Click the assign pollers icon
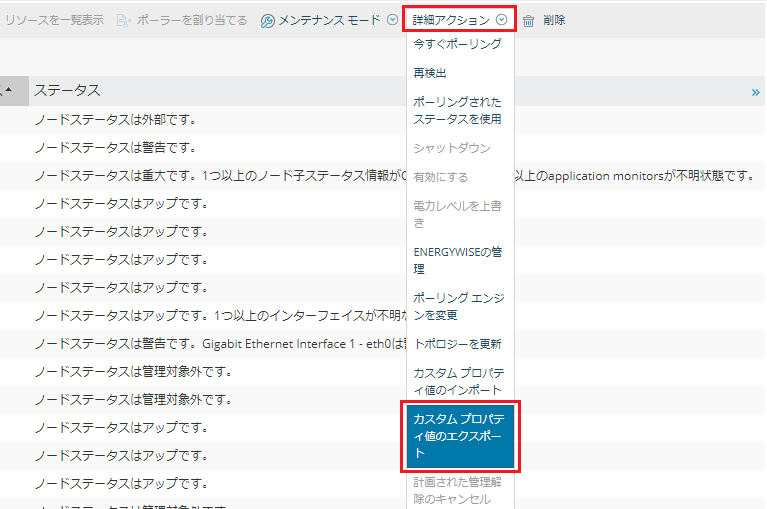The height and width of the screenshot is (509, 767). click(x=124, y=21)
